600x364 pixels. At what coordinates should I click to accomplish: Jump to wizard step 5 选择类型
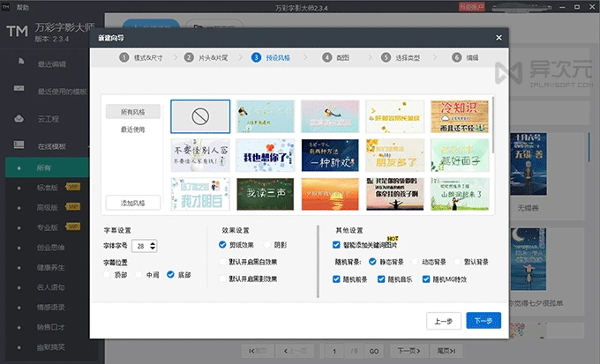[401, 58]
